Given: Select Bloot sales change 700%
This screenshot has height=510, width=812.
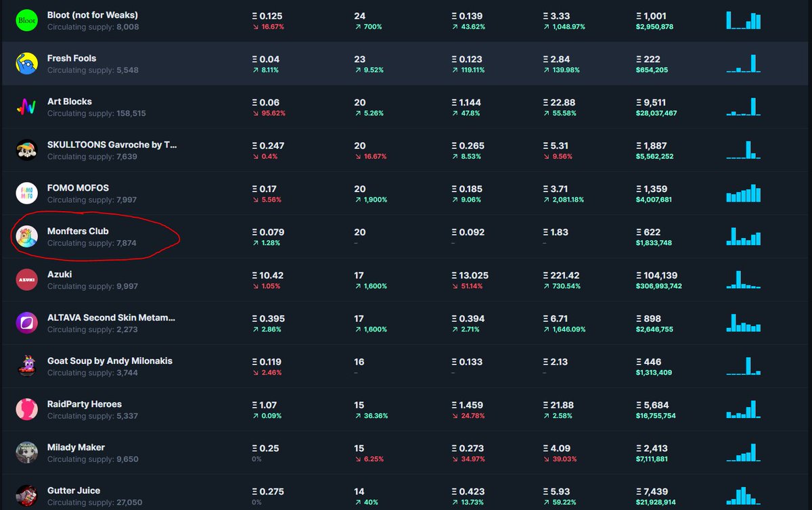Looking at the screenshot, I should [x=368, y=26].
